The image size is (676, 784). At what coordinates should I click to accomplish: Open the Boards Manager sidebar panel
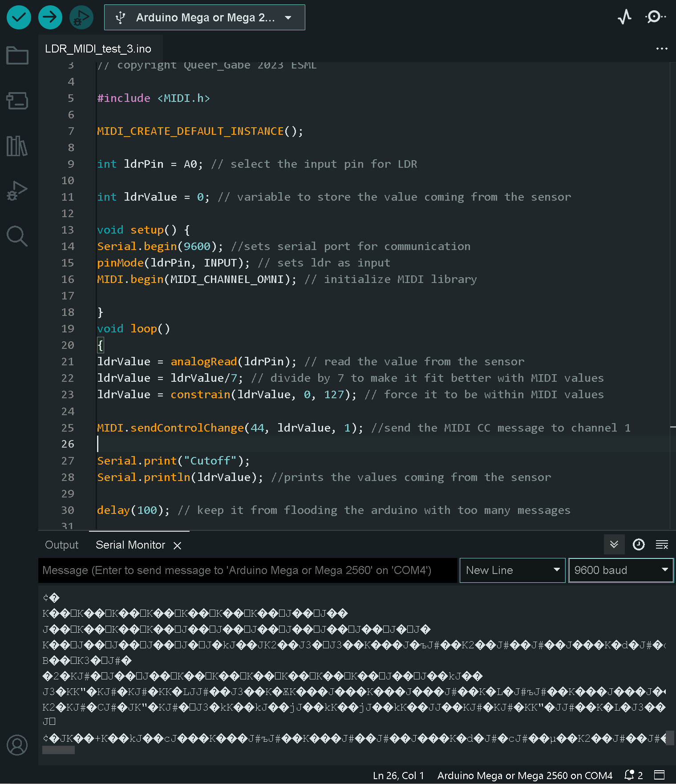click(x=17, y=101)
